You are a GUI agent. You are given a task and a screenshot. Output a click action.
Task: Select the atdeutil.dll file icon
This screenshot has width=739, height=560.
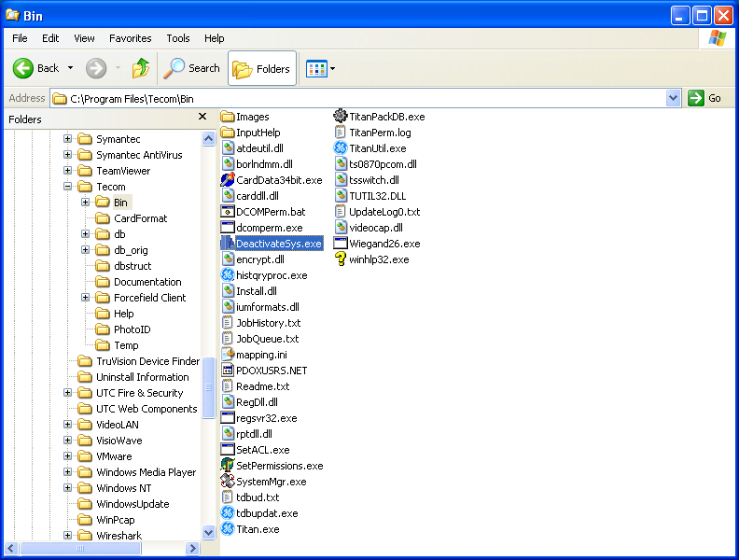(x=228, y=148)
